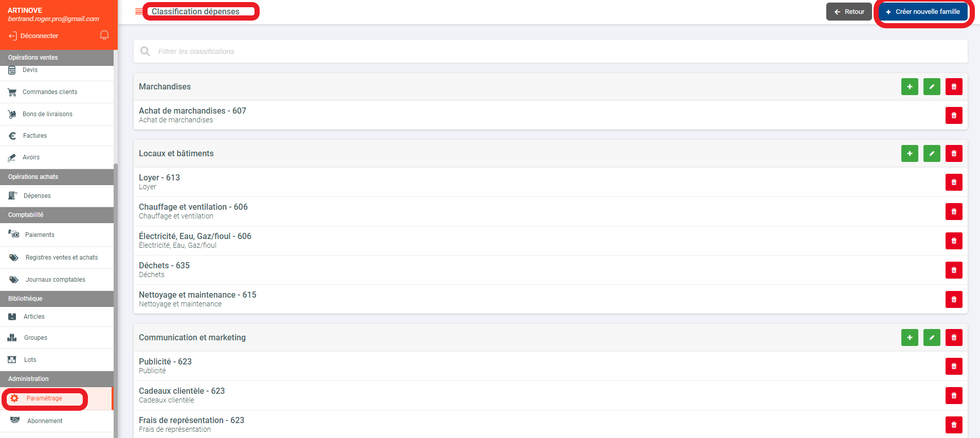Open Journaux comptables section
Image resolution: width=980 pixels, height=438 pixels.
pos(56,280)
